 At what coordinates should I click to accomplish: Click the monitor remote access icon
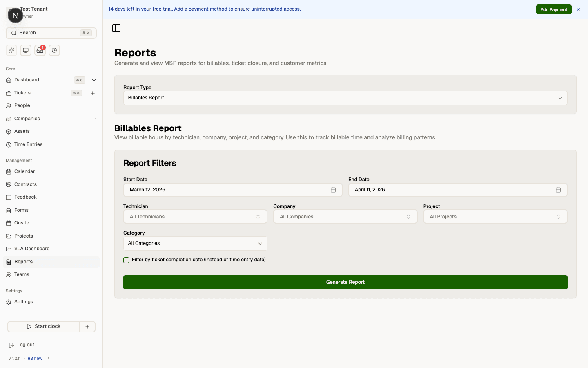25,50
